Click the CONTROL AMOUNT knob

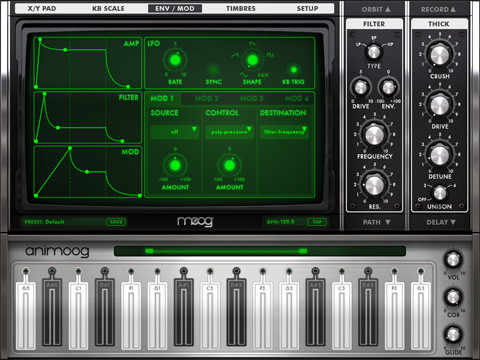(x=230, y=165)
